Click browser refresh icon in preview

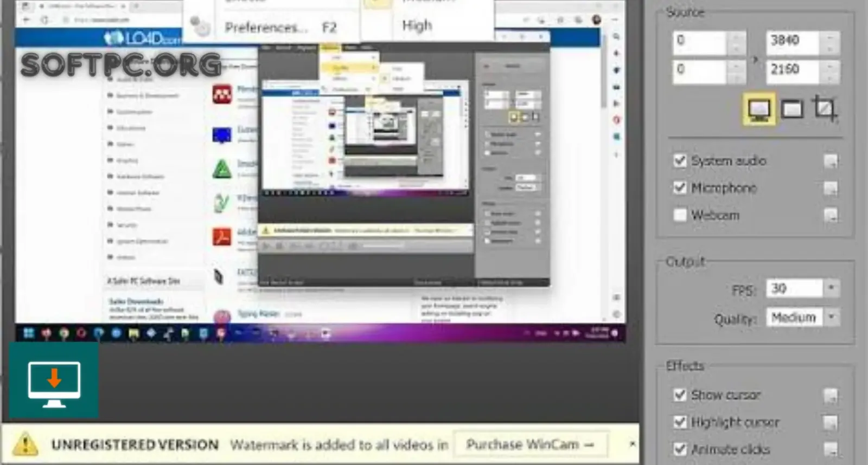pyautogui.click(x=44, y=20)
